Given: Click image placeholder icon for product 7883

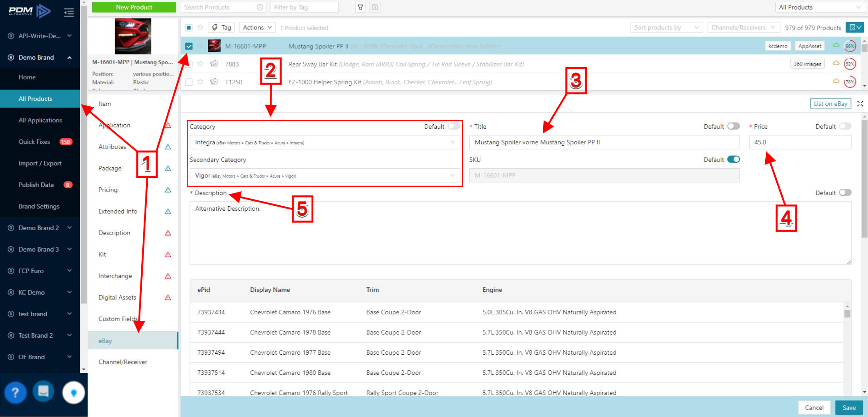Looking at the screenshot, I should coord(214,64).
